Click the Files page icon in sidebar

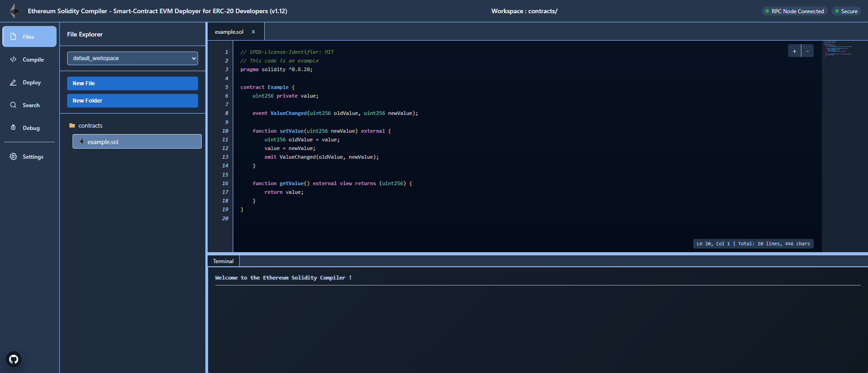click(13, 36)
